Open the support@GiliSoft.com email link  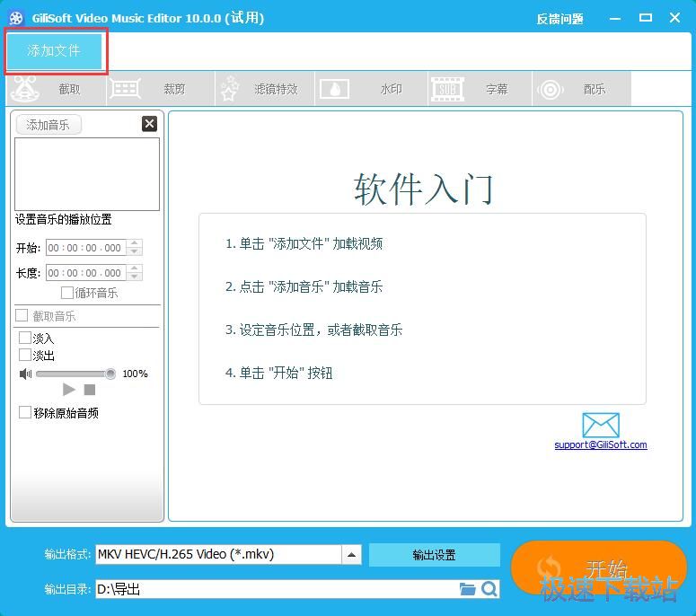click(x=601, y=444)
